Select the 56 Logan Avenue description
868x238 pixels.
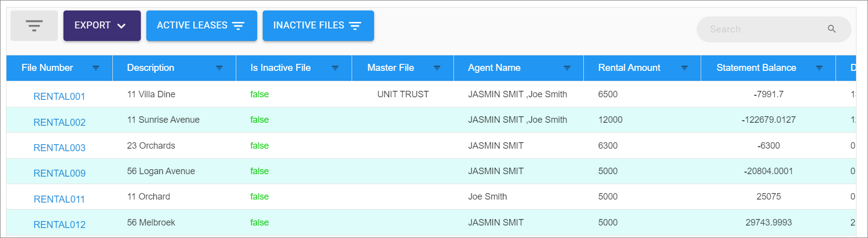pos(161,171)
